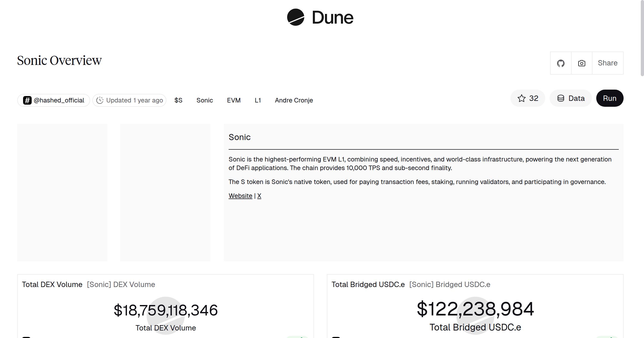View @hashed_official's profile

tap(59, 100)
